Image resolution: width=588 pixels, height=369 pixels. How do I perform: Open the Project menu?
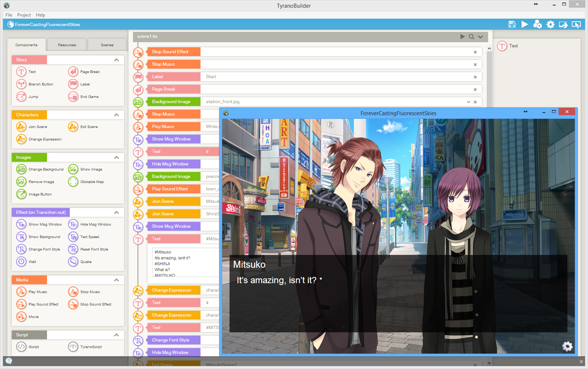[24, 15]
